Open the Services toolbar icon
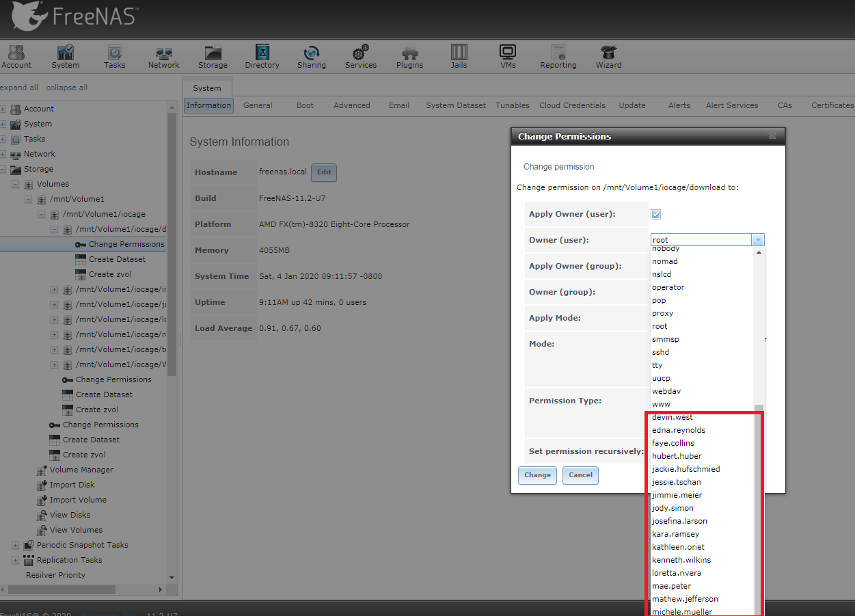 [x=361, y=57]
